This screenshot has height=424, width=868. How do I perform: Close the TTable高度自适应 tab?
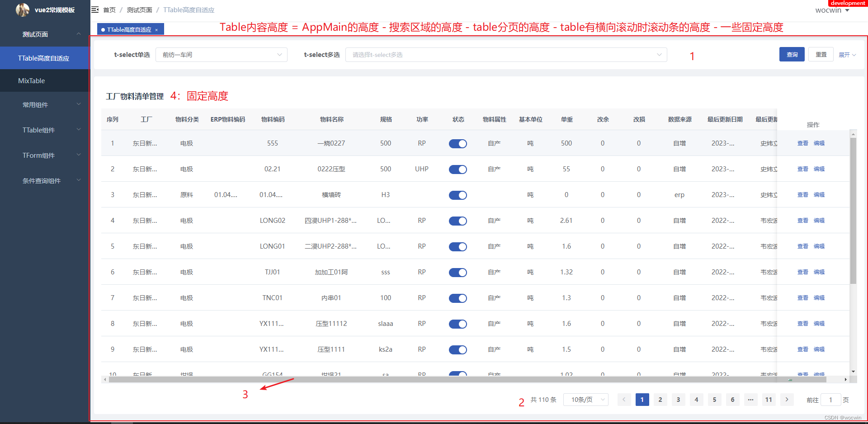click(156, 30)
